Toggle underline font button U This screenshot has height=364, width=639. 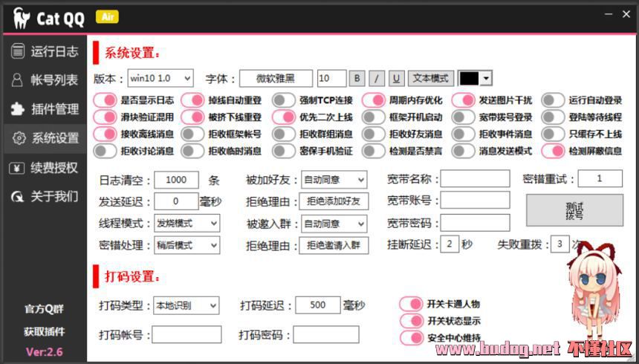click(x=396, y=78)
